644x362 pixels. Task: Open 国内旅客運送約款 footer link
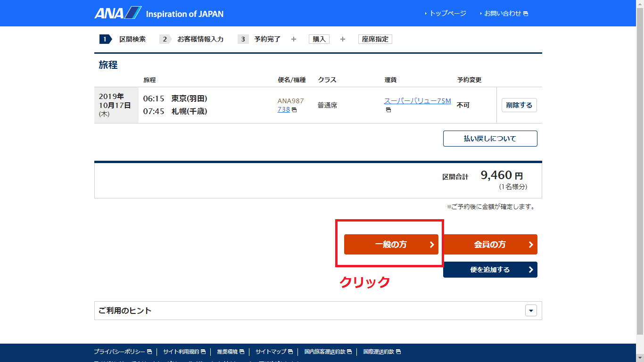pyautogui.click(x=325, y=352)
